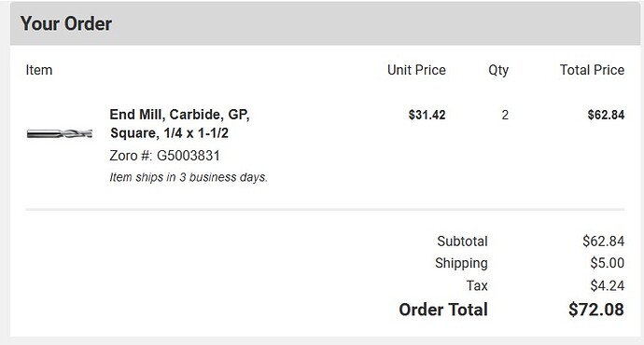Viewport: 644px width, 345px height.
Task: Click the $72.08 order total amount
Action: pyautogui.click(x=596, y=310)
